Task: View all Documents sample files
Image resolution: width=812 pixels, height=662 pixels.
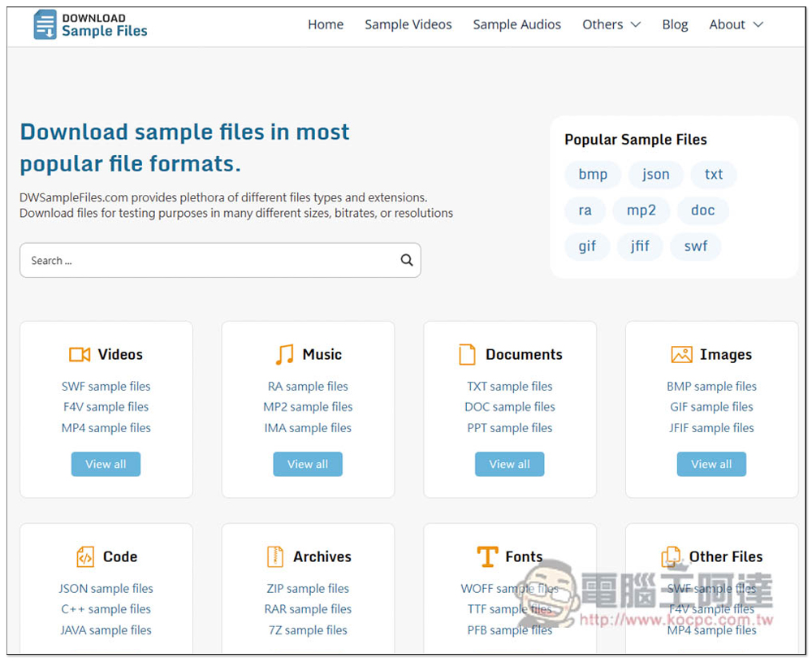Action: coord(510,464)
